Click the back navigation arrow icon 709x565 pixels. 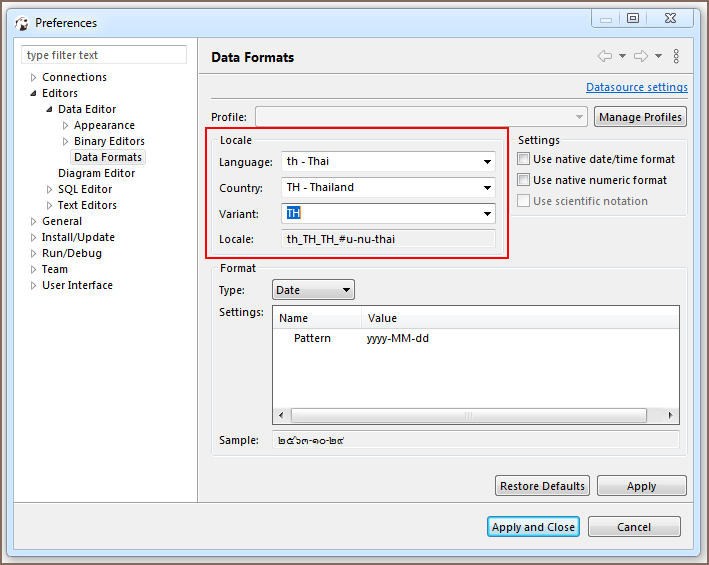(604, 57)
